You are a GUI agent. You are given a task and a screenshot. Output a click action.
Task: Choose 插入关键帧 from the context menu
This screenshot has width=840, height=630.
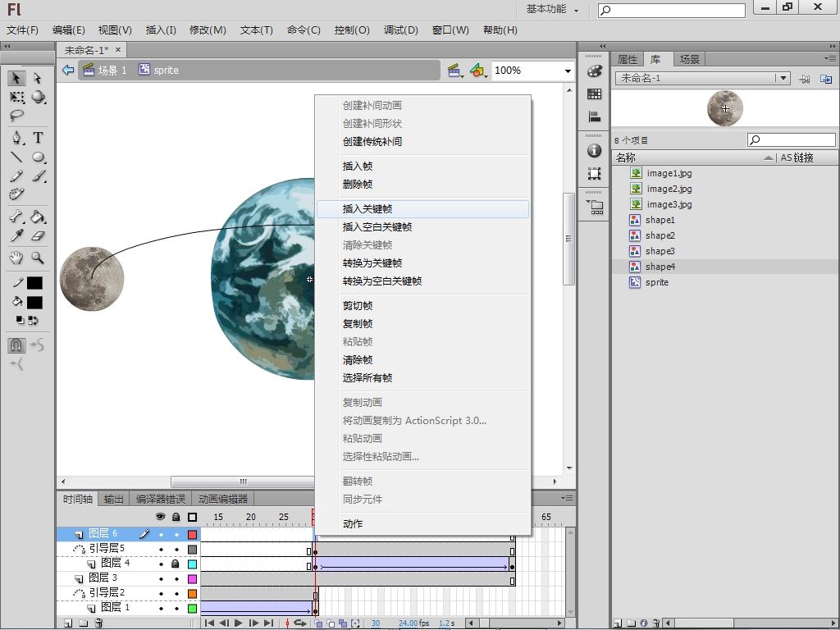coord(367,209)
